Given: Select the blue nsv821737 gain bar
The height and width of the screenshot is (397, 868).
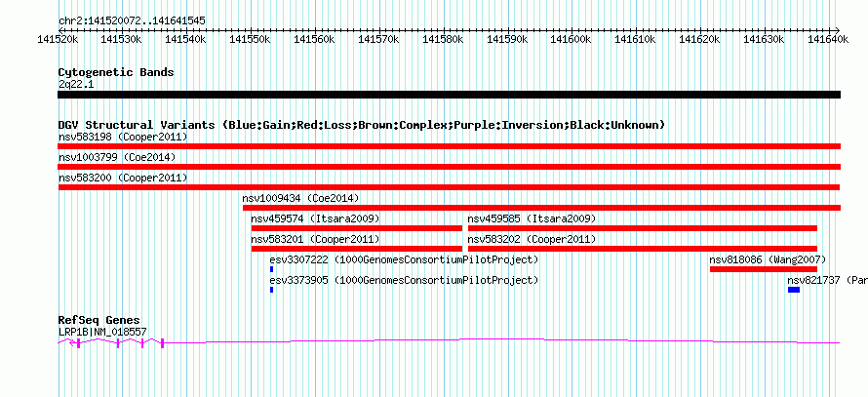Looking at the screenshot, I should [794, 290].
